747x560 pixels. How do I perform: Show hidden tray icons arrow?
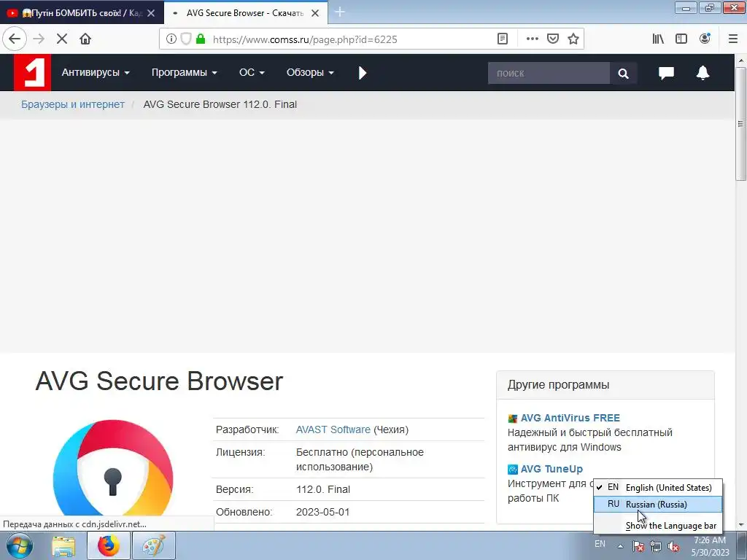[620, 546]
